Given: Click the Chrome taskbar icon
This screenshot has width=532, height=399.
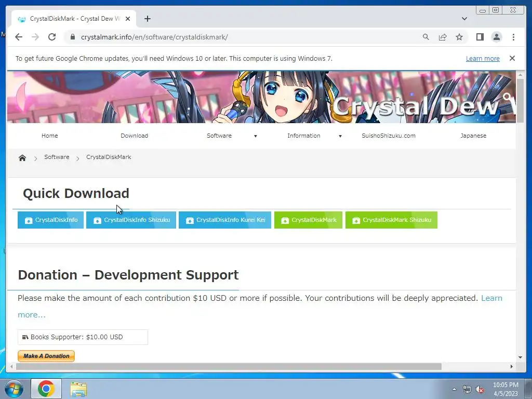Looking at the screenshot, I should [46, 389].
